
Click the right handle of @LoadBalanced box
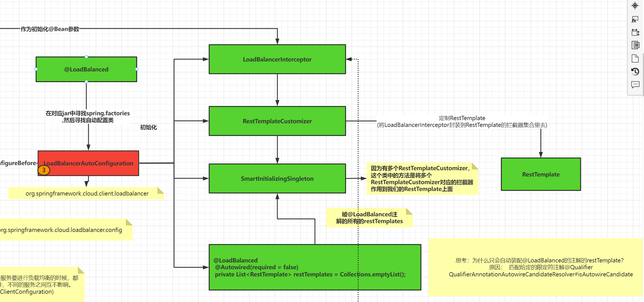[x=137, y=69]
